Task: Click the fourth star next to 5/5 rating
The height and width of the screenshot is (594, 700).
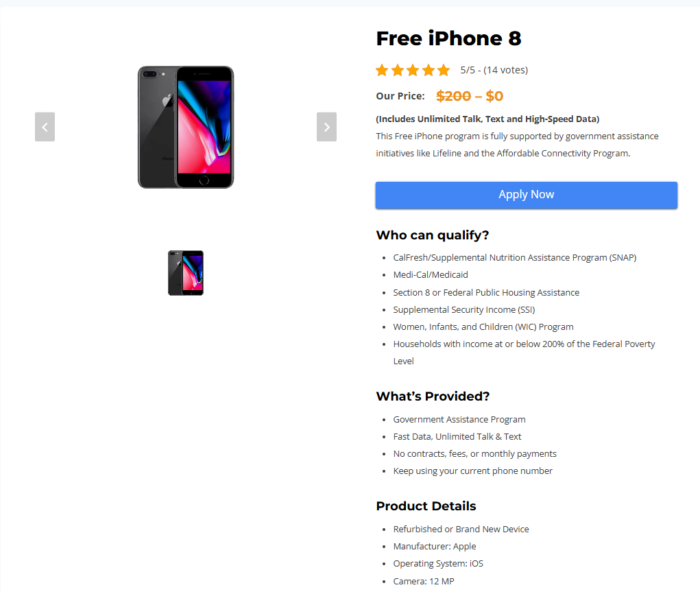Action: (x=429, y=69)
